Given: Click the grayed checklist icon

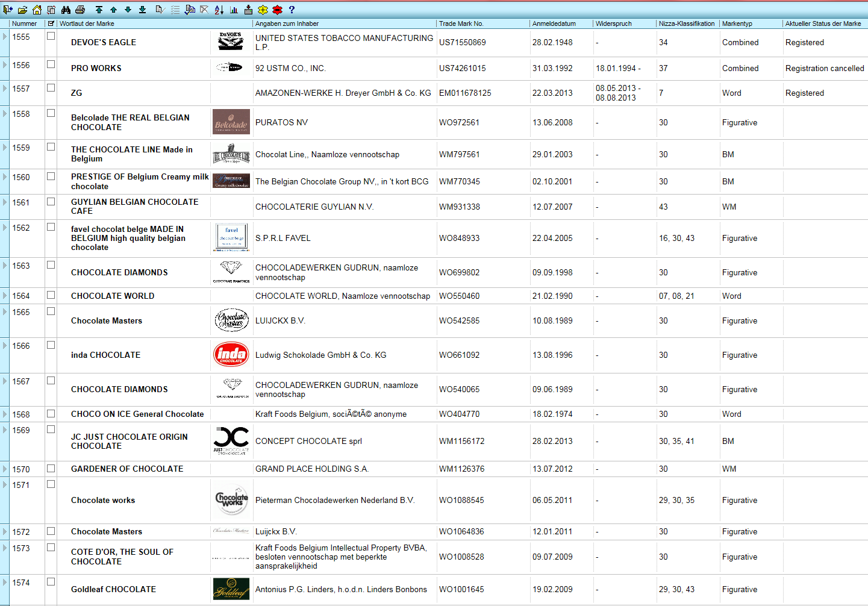Looking at the screenshot, I should [175, 10].
